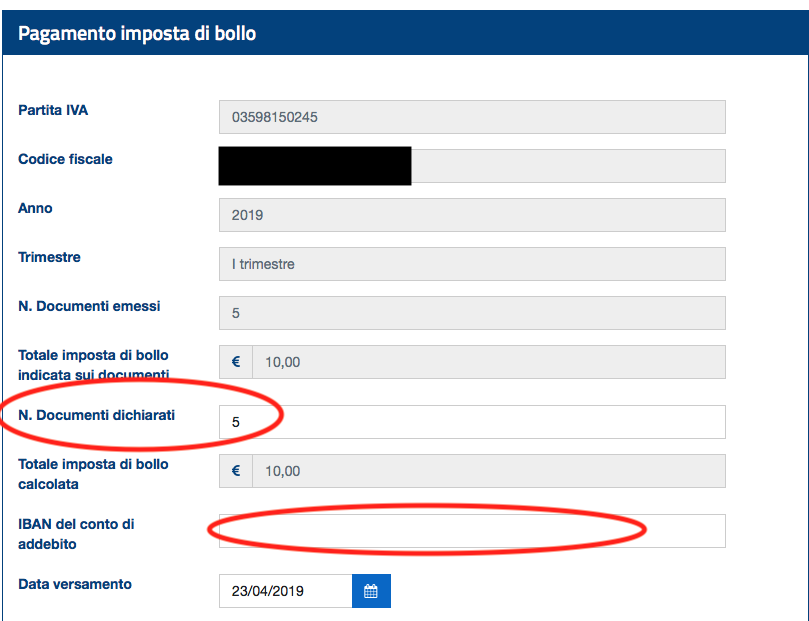809x621 pixels.
Task: Click the euro symbol beside indicated stamp duty total
Action: pos(236,362)
